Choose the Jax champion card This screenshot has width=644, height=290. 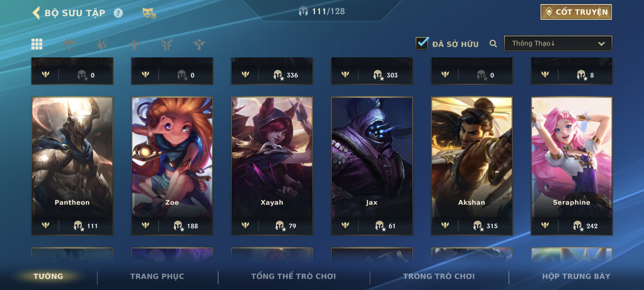coord(372,166)
